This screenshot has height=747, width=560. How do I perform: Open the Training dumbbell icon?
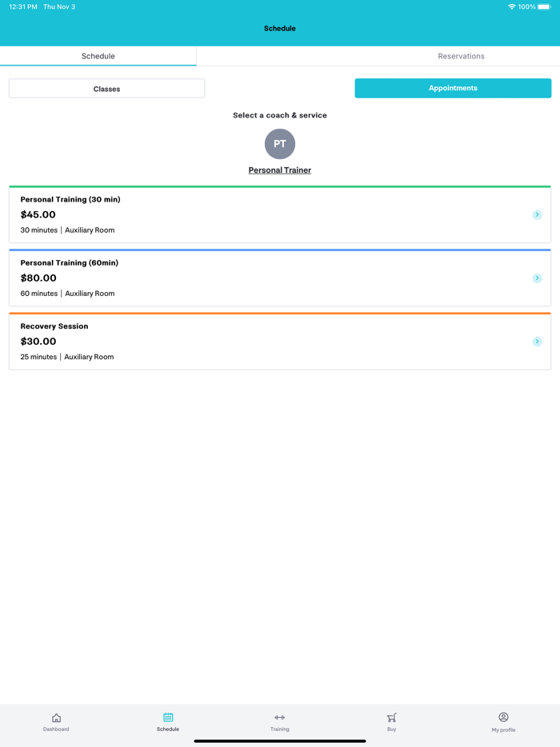pos(280,718)
